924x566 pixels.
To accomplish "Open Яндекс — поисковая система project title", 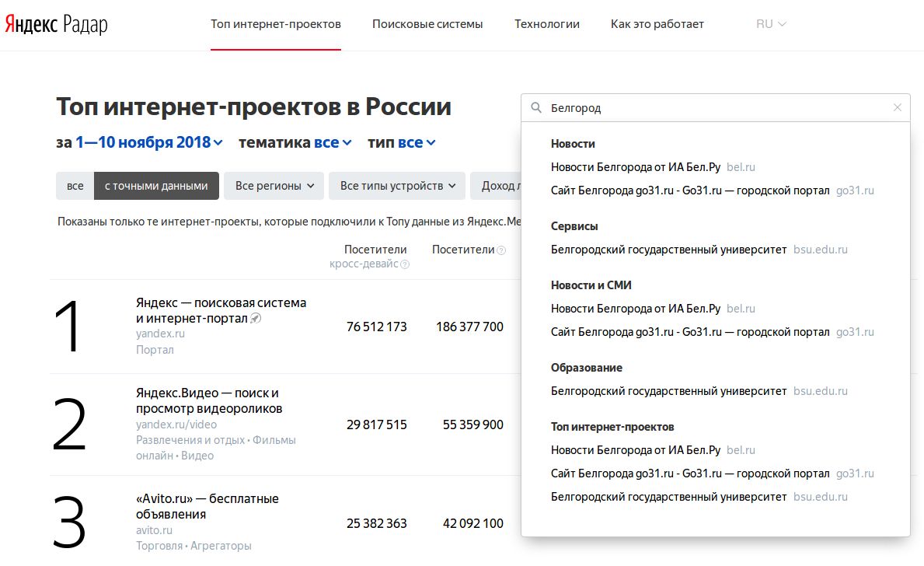I will coord(221,311).
